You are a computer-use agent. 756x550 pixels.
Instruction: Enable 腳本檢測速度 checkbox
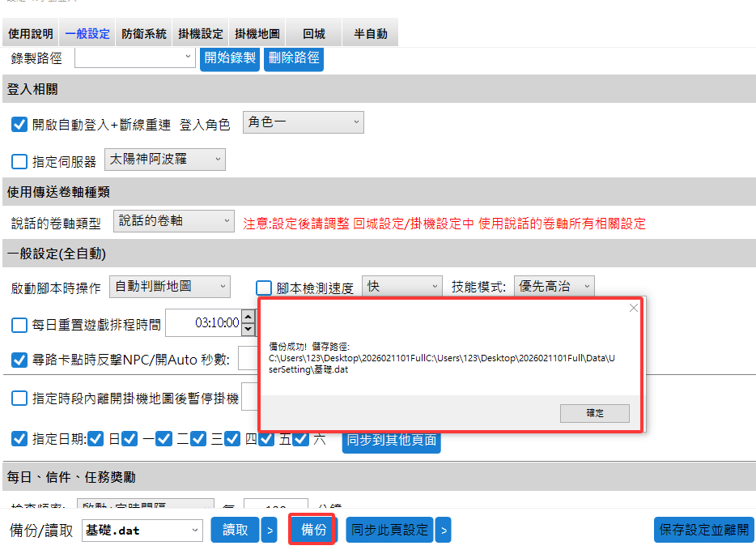(x=264, y=288)
